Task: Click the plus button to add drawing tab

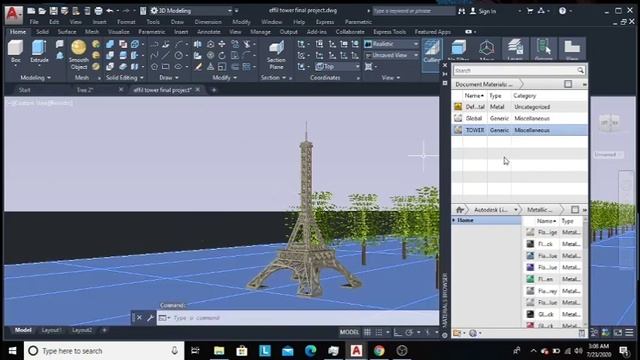Action: (x=213, y=90)
